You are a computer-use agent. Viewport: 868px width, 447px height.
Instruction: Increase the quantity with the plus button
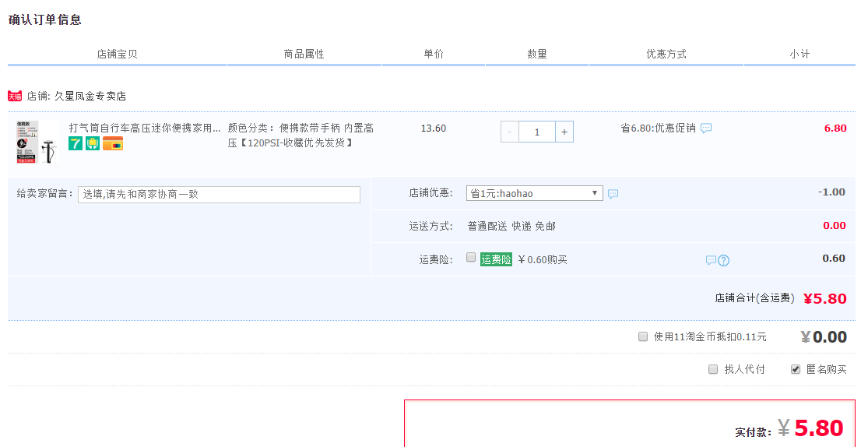[564, 132]
